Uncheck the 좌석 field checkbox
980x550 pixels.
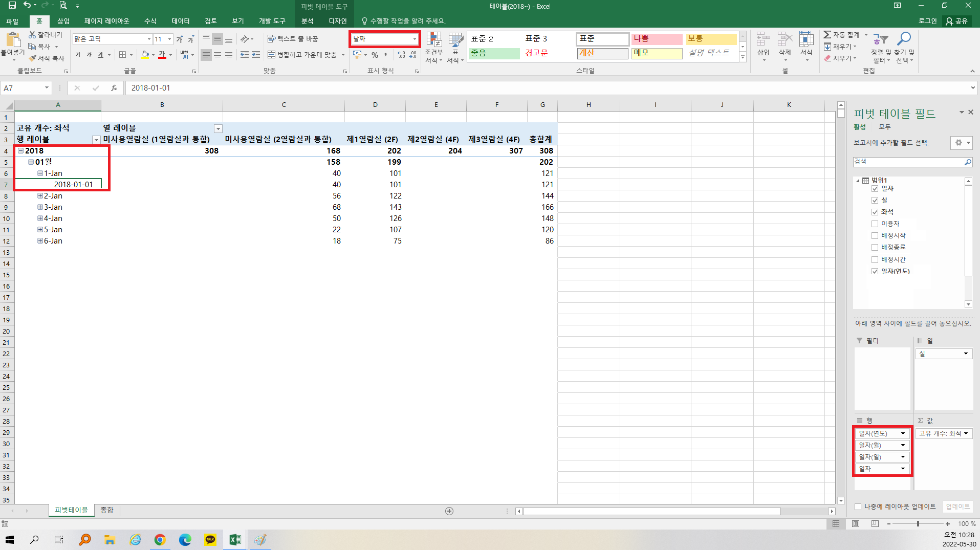click(875, 212)
